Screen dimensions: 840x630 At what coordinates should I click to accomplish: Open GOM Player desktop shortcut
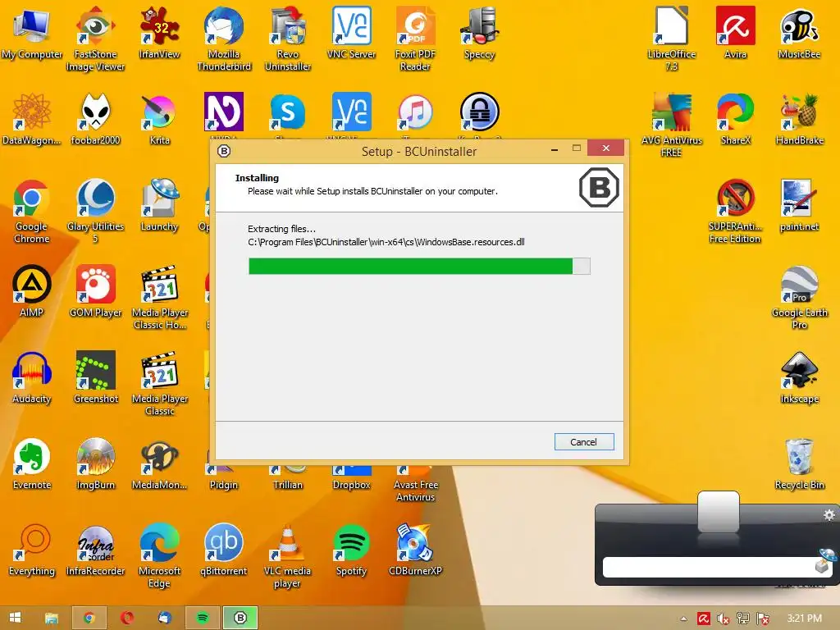coord(95,292)
